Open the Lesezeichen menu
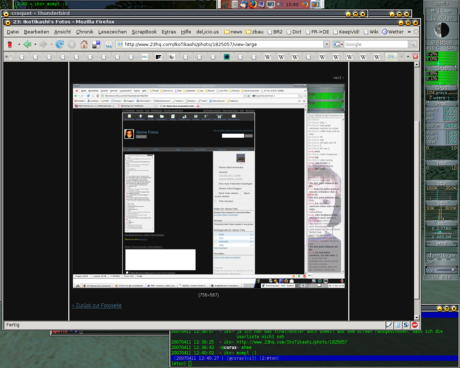 [x=112, y=32]
